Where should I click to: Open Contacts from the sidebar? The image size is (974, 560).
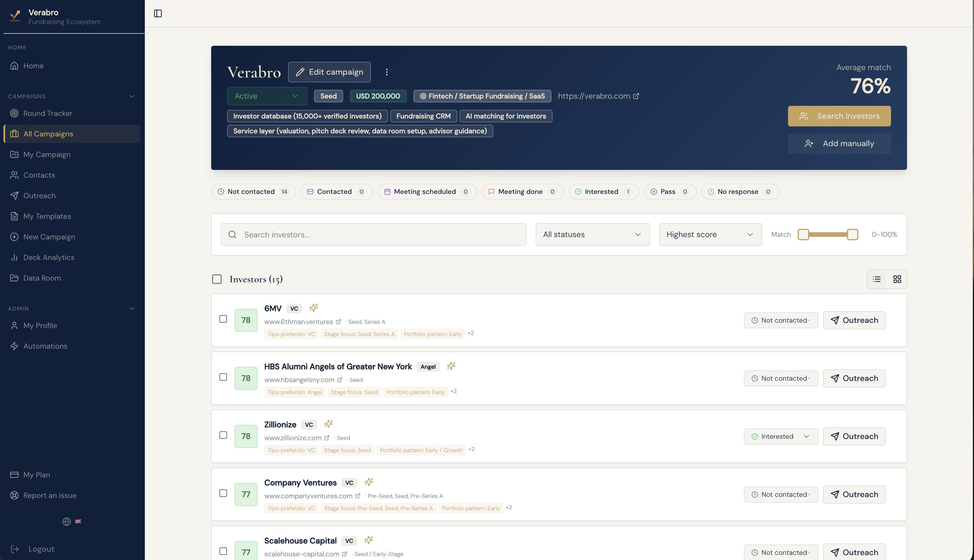click(x=72, y=175)
